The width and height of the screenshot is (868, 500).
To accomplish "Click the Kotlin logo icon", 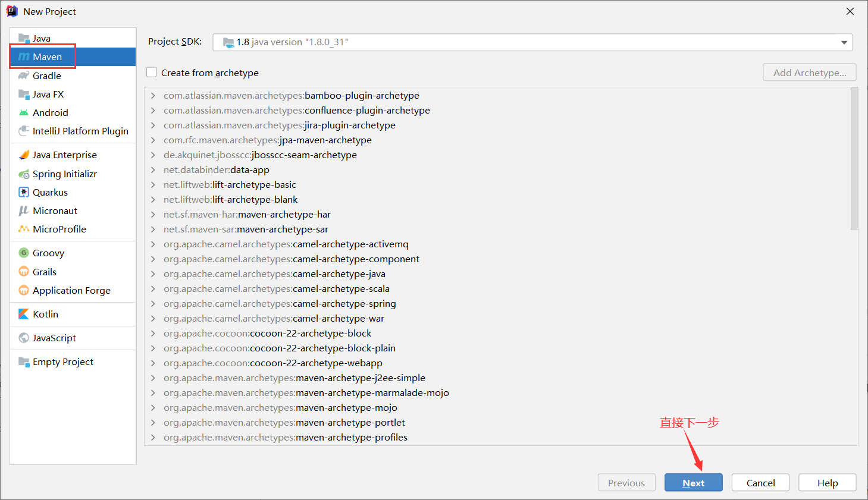I will 24,314.
